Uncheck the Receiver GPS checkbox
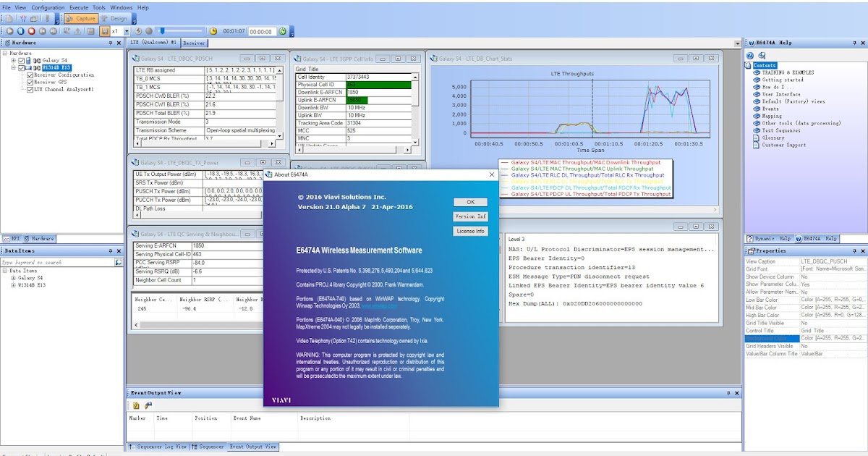 tap(30, 82)
